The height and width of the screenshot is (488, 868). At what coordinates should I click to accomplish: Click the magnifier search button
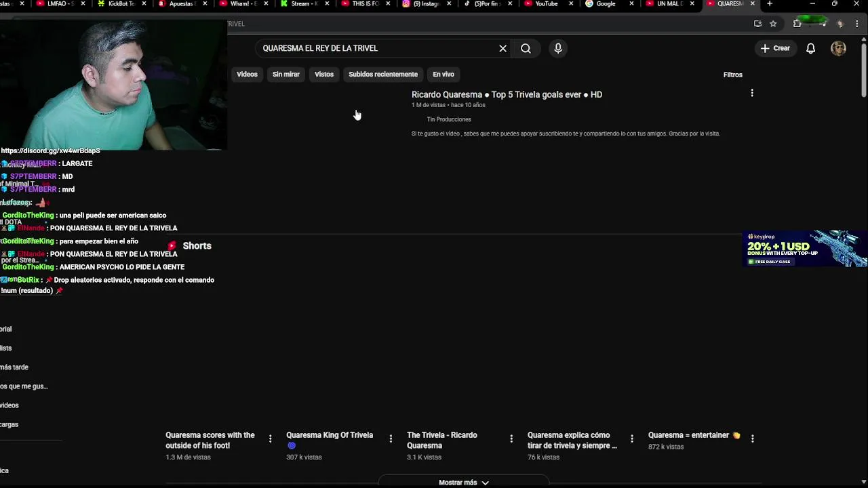[x=526, y=48]
